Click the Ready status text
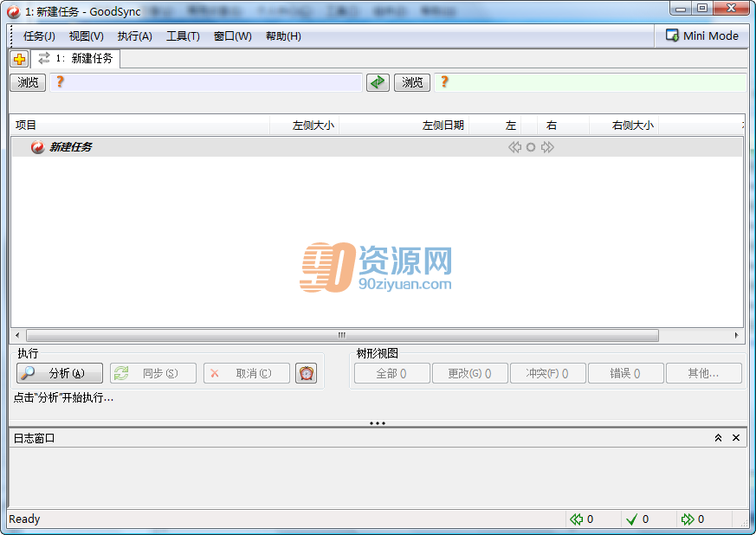Image resolution: width=756 pixels, height=535 pixels. pyautogui.click(x=24, y=519)
